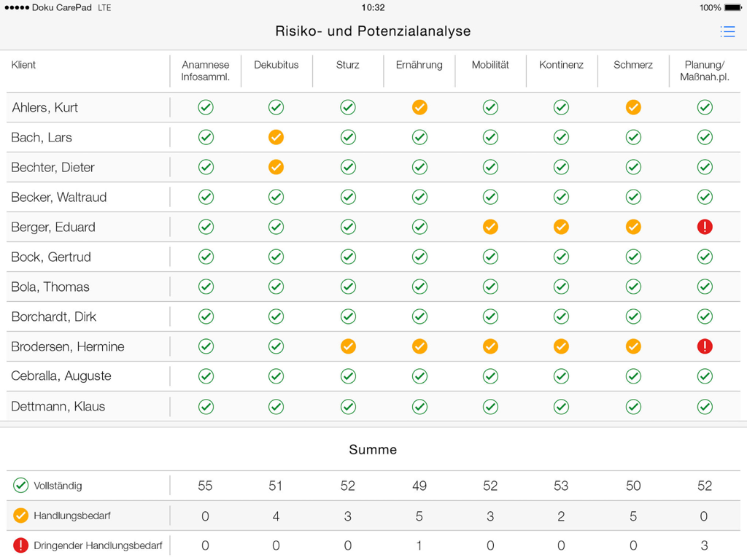The image size is (747, 560).
Task: Click the green Mobilität check for Cebralla, Auguste
Action: tap(490, 376)
